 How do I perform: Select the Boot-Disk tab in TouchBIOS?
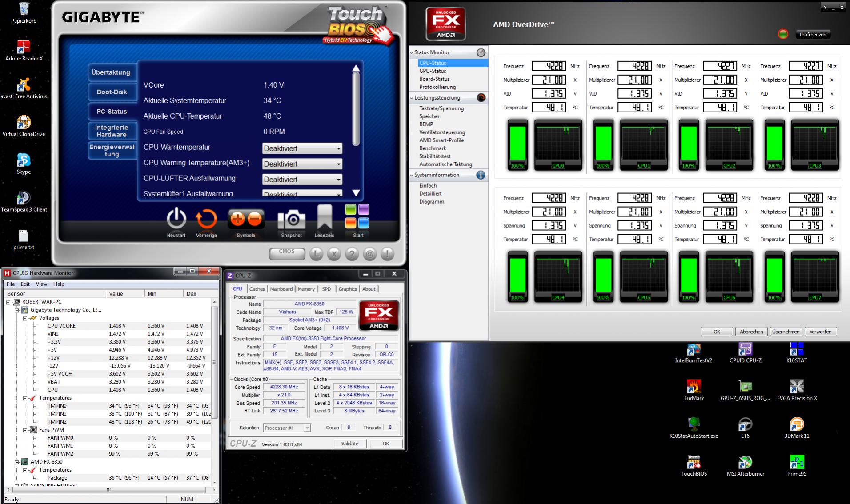[112, 92]
